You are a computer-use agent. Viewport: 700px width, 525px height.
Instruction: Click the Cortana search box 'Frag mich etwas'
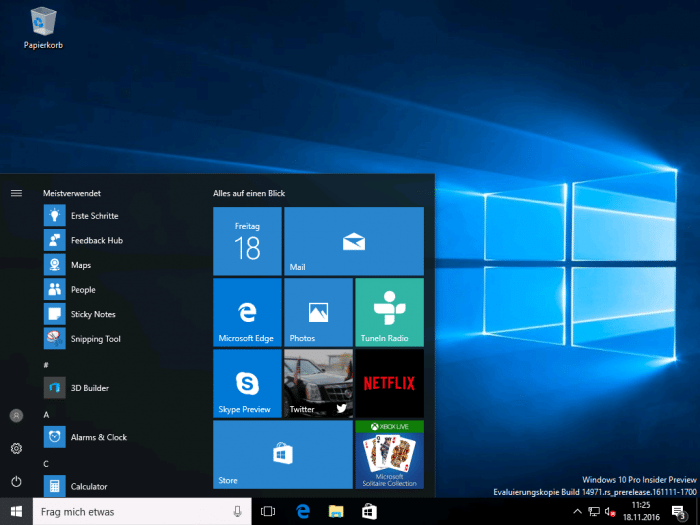(x=142, y=512)
